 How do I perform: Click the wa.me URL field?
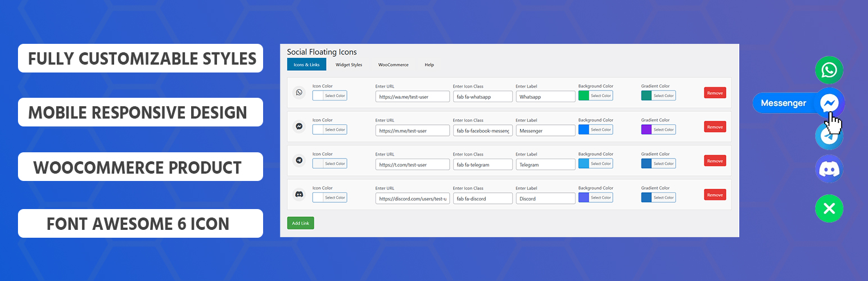(x=413, y=97)
